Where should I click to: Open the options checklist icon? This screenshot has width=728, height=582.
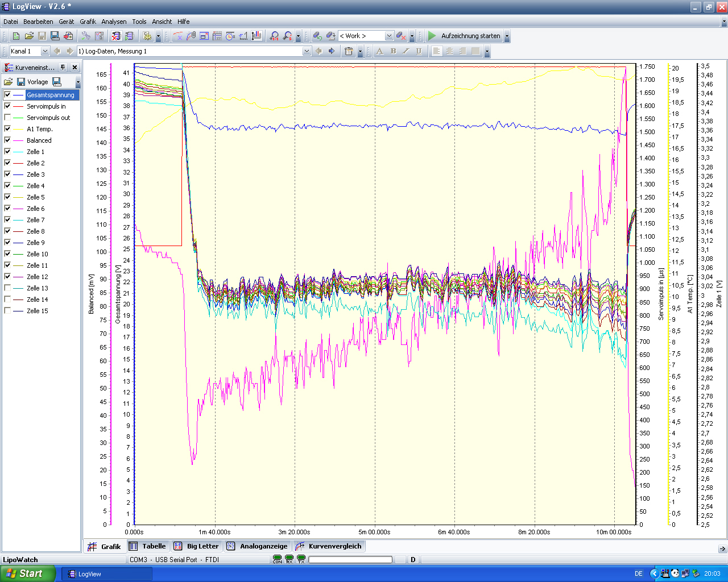[x=99, y=36]
